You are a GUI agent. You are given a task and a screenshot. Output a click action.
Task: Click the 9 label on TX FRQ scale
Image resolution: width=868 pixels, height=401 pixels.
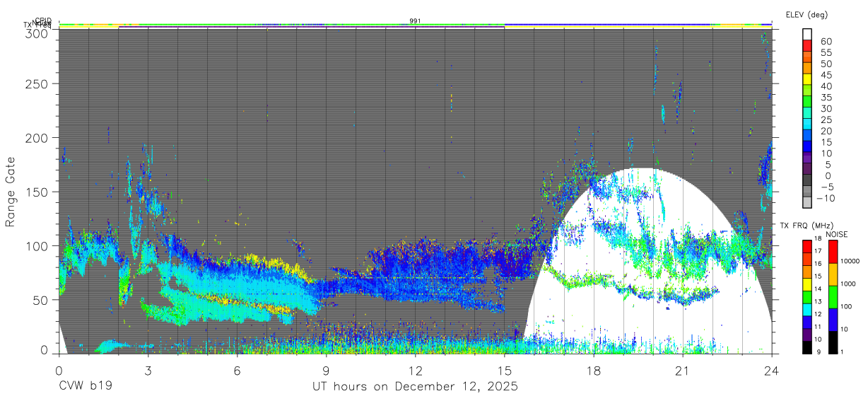(x=819, y=353)
